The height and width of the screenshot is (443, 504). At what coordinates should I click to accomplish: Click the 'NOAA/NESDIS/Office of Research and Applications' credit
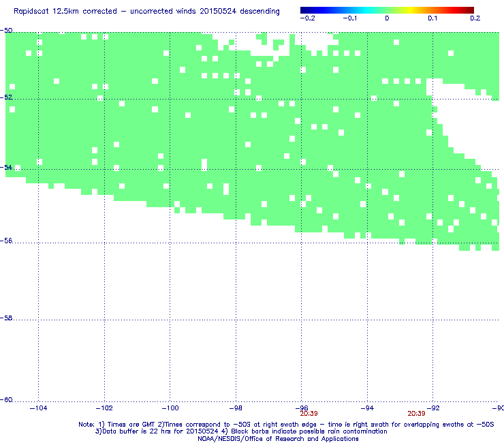pos(278,439)
